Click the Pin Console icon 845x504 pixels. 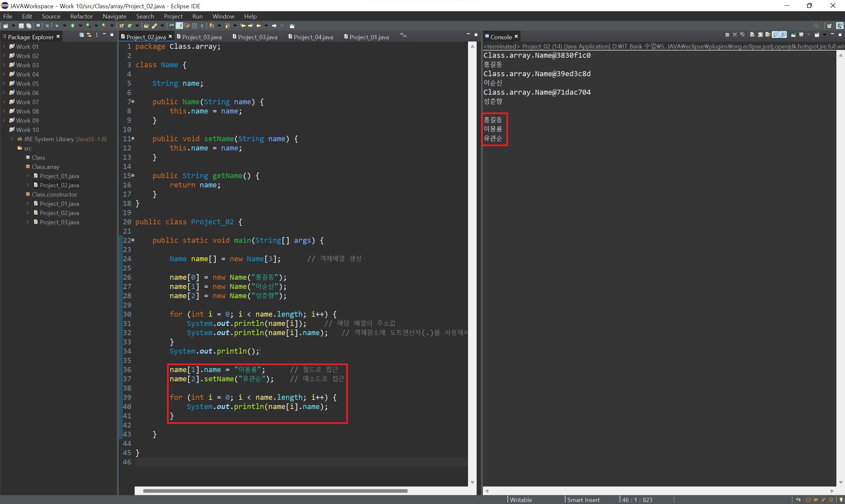tap(794, 35)
